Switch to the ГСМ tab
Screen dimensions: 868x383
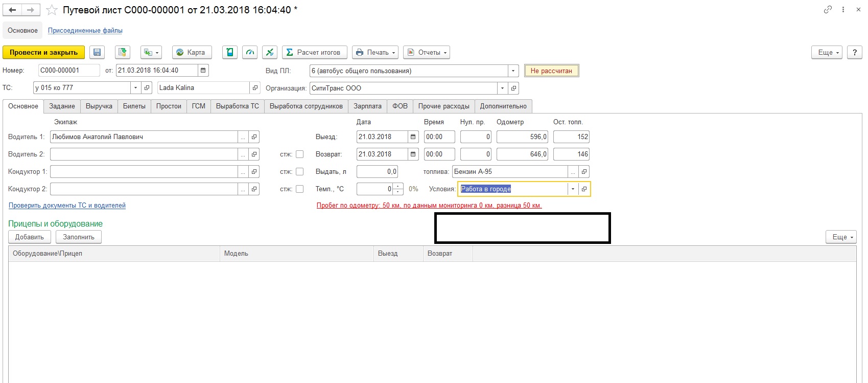pyautogui.click(x=198, y=106)
